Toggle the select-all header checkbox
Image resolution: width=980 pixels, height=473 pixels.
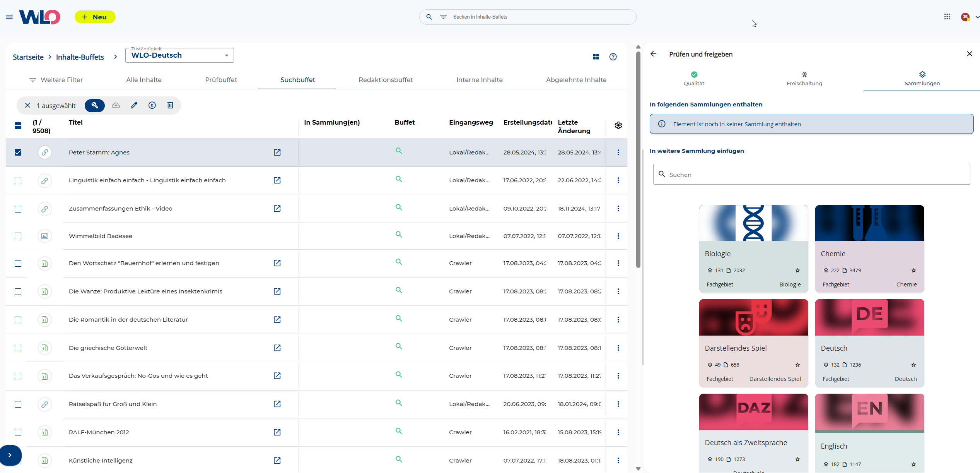(x=18, y=126)
